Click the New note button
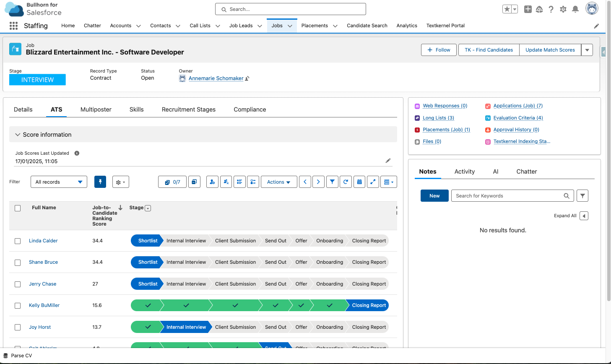 pos(434,196)
